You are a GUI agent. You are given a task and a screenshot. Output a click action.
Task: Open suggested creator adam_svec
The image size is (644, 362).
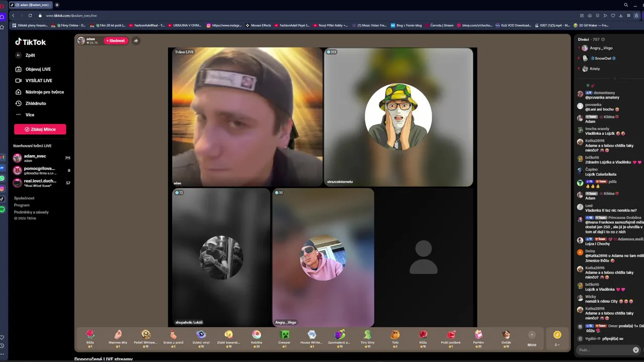point(42,158)
